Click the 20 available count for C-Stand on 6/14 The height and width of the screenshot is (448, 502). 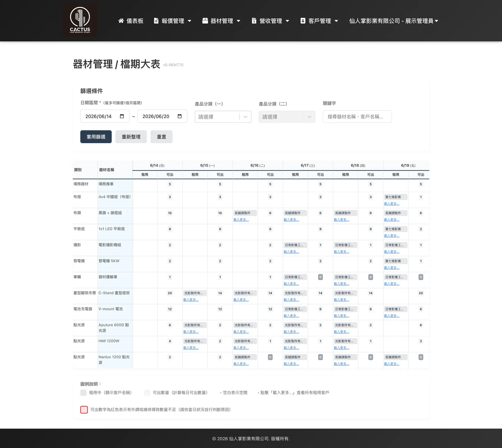pos(170,293)
